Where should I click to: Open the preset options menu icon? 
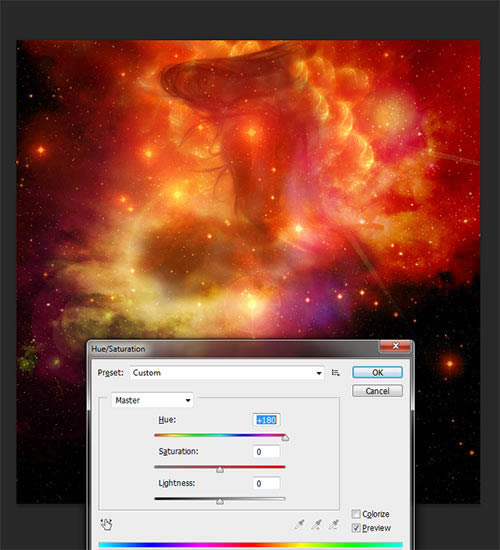[335, 373]
